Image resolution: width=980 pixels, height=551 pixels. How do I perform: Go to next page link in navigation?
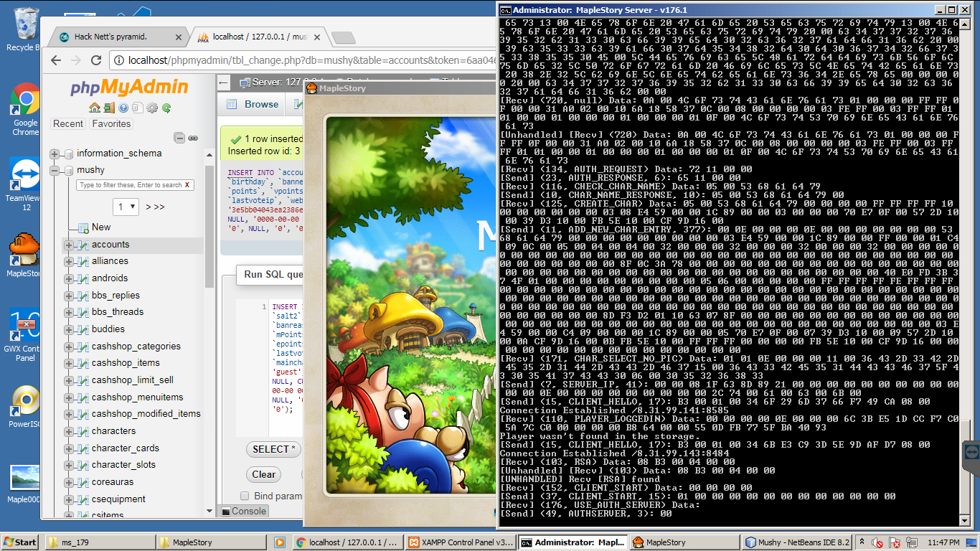(x=149, y=207)
